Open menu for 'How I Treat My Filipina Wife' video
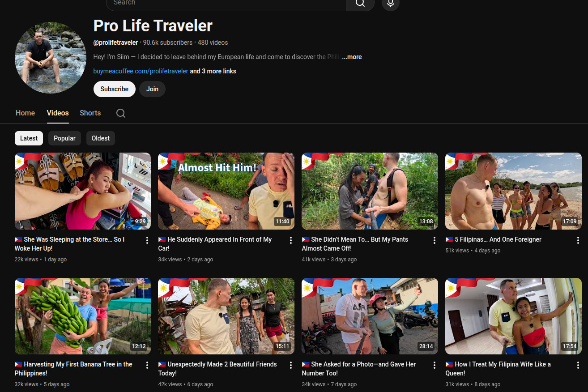 click(x=578, y=365)
